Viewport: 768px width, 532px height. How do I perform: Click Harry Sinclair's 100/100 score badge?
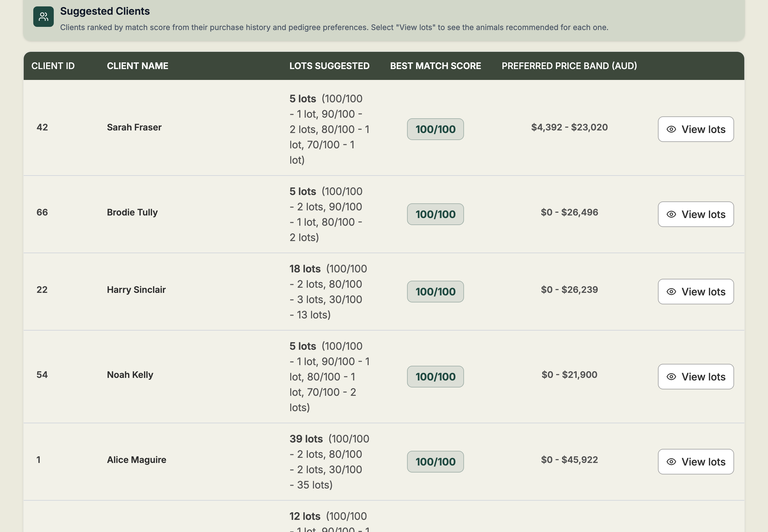pyautogui.click(x=436, y=292)
